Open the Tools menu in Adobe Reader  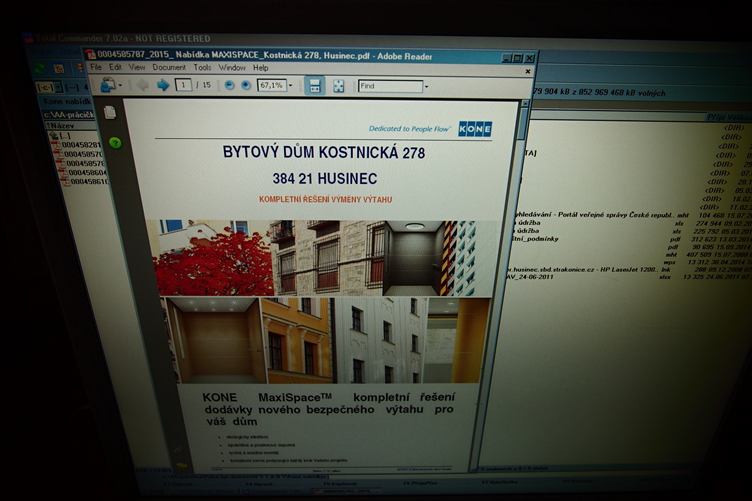pos(202,67)
